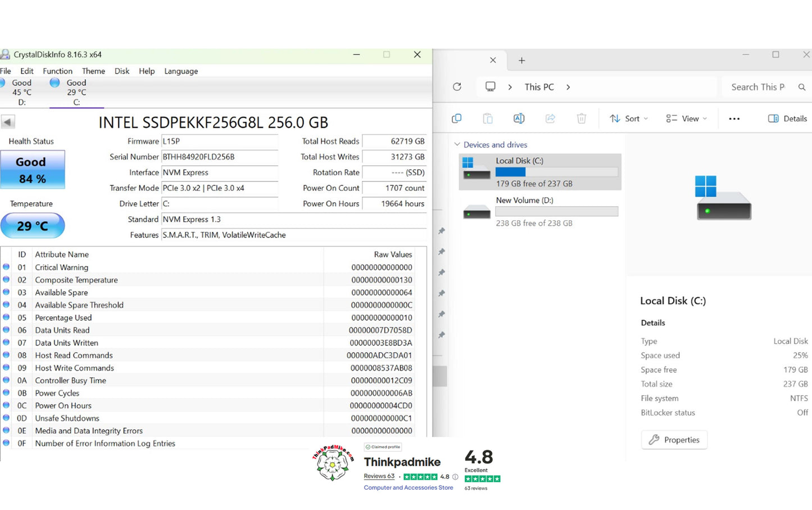This screenshot has width=812, height=510.
Task: Click the New Volume (D:) usage bar
Action: coord(556,212)
